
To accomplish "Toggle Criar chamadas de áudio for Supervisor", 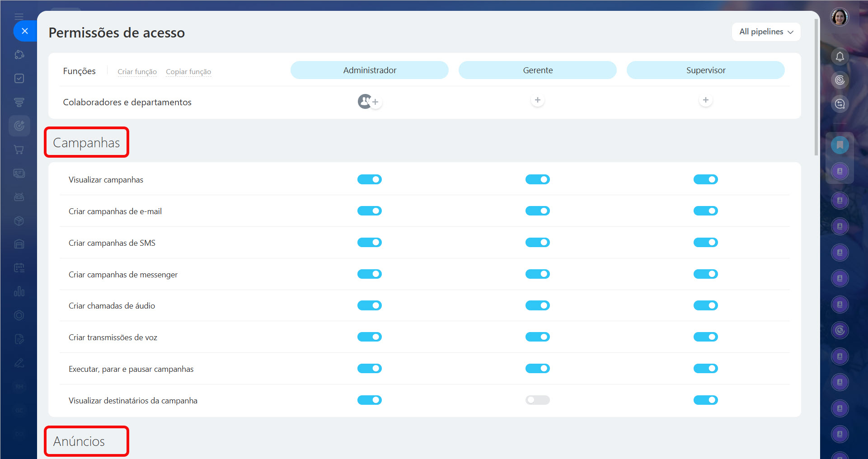I will click(x=706, y=305).
